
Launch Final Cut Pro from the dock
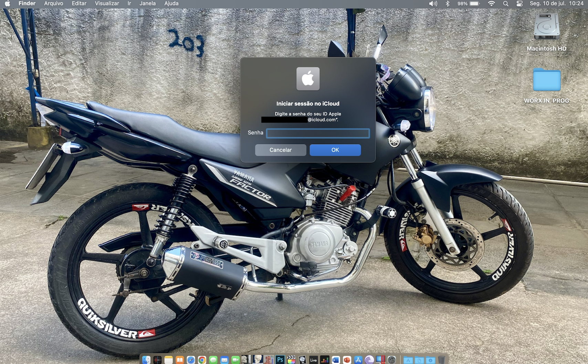point(291,360)
